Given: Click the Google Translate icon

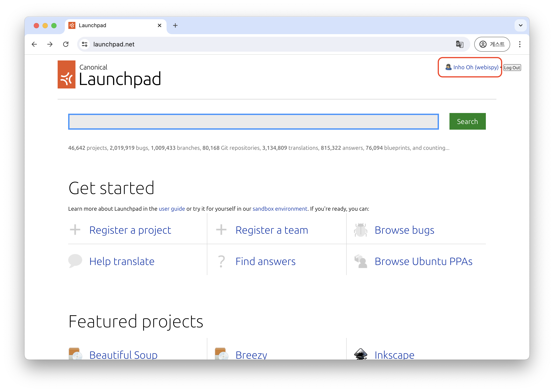Looking at the screenshot, I should click(x=459, y=44).
